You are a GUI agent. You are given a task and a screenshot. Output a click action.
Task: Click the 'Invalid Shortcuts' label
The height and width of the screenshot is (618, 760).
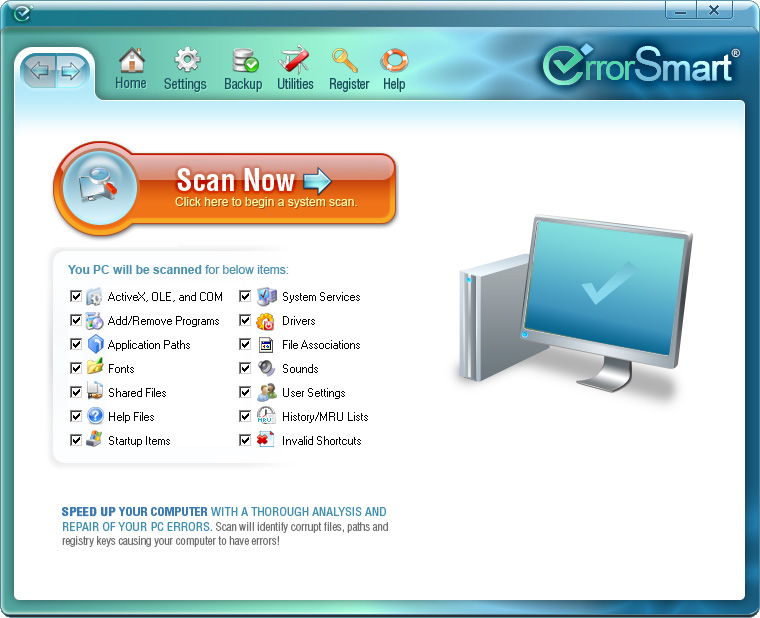(x=322, y=441)
